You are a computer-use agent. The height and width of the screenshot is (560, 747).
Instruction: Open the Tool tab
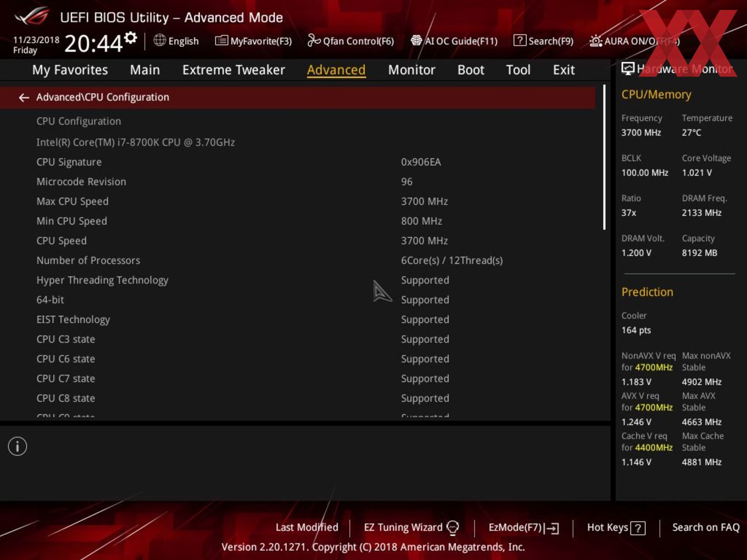[x=518, y=70]
